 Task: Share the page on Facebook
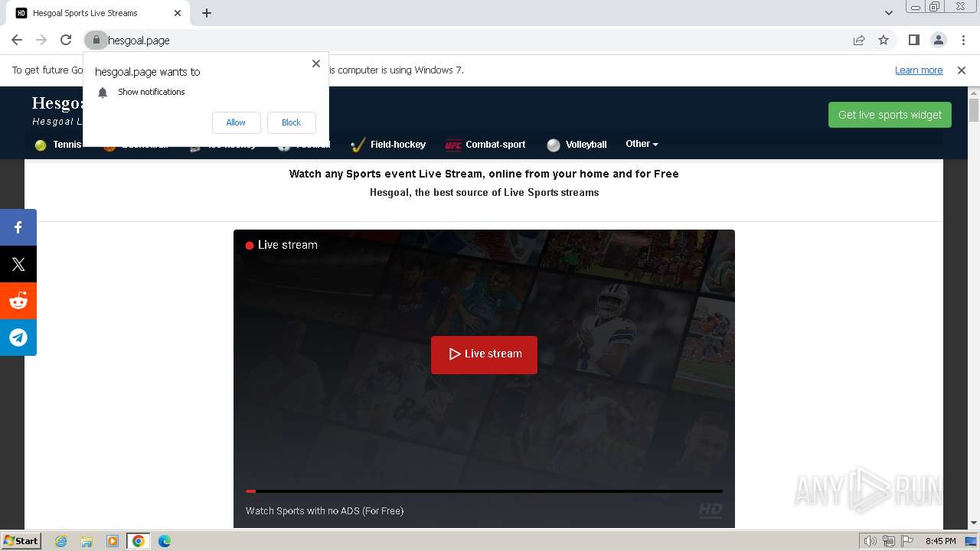pyautogui.click(x=18, y=227)
